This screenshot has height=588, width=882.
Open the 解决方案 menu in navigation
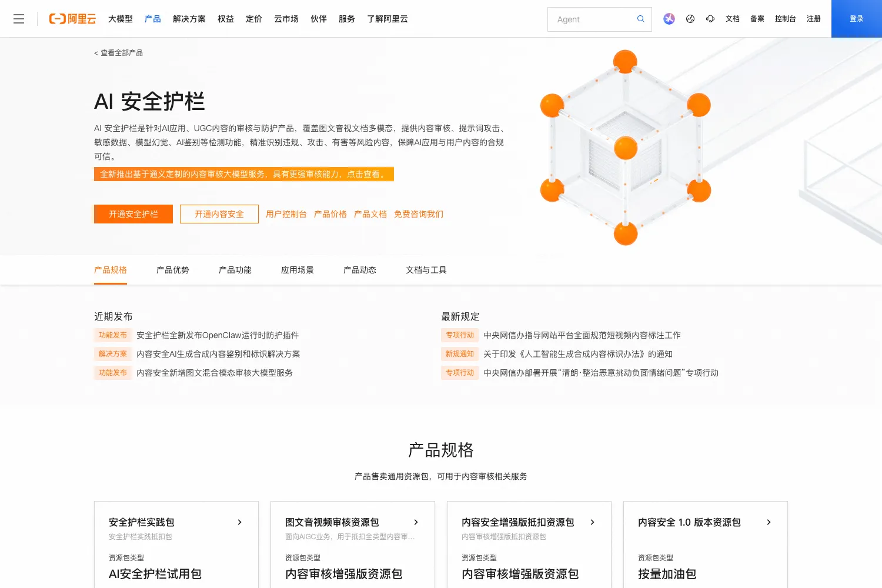[x=189, y=19]
